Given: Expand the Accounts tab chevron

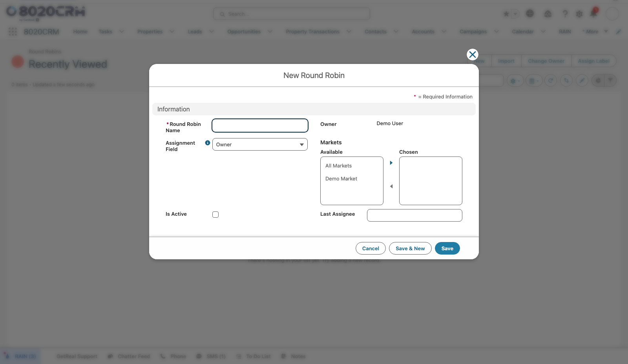Looking at the screenshot, I should point(444,31).
